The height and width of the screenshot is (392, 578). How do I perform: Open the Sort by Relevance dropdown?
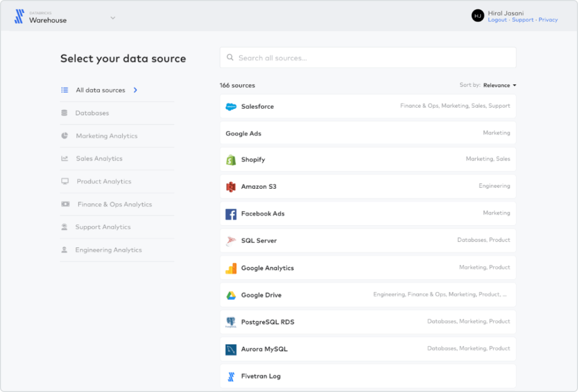pos(499,85)
